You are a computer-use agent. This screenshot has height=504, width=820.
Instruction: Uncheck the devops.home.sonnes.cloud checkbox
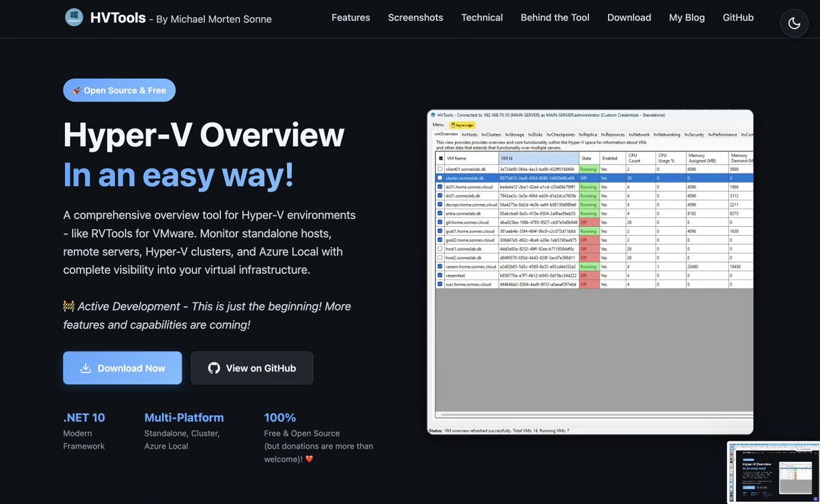pos(441,205)
